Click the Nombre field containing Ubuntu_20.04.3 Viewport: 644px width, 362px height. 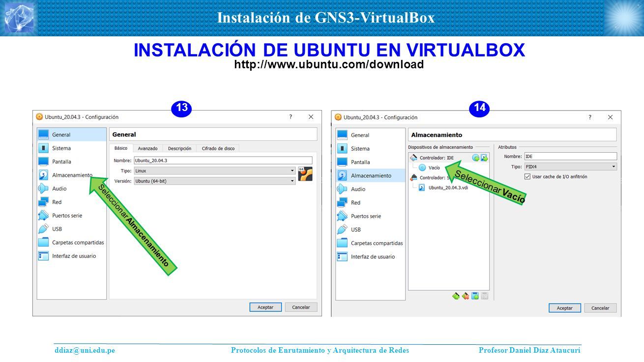223,160
